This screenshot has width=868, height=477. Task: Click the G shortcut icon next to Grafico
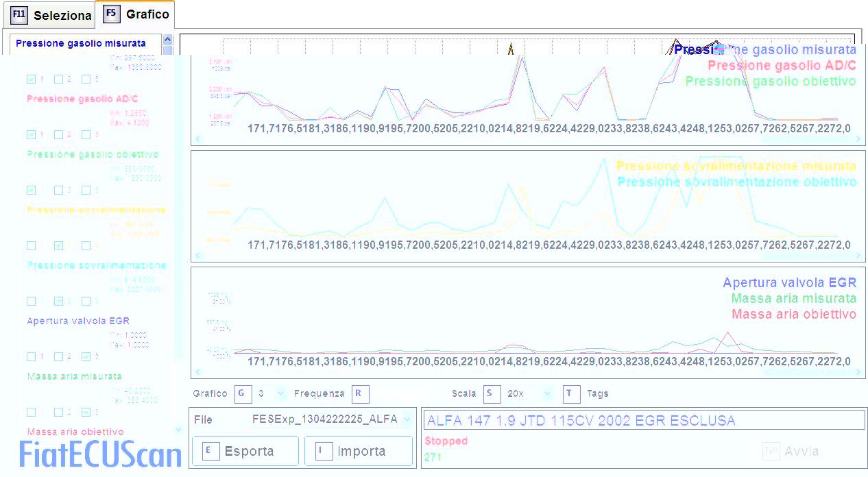pos(243,393)
